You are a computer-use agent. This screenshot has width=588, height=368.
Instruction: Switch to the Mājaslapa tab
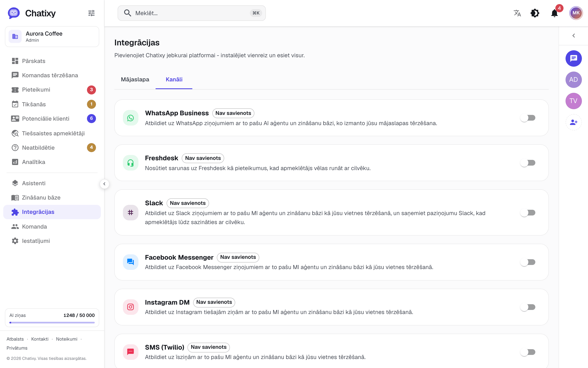click(x=135, y=80)
